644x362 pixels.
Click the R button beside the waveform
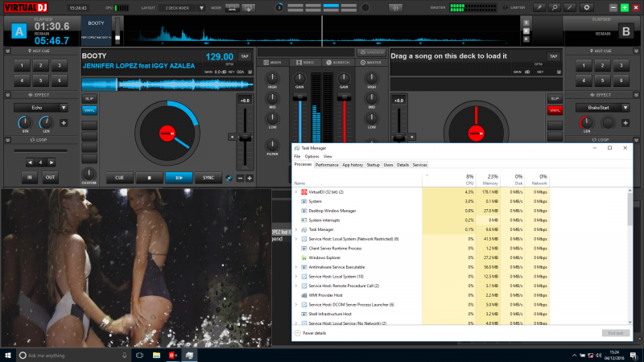click(x=526, y=39)
